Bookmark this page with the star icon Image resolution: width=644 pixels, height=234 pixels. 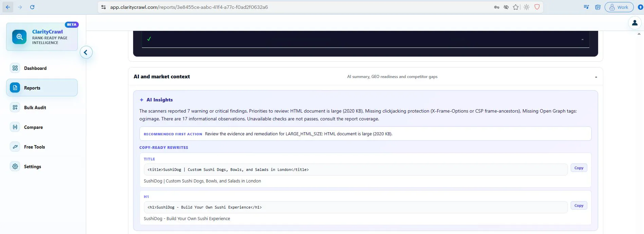point(516,7)
